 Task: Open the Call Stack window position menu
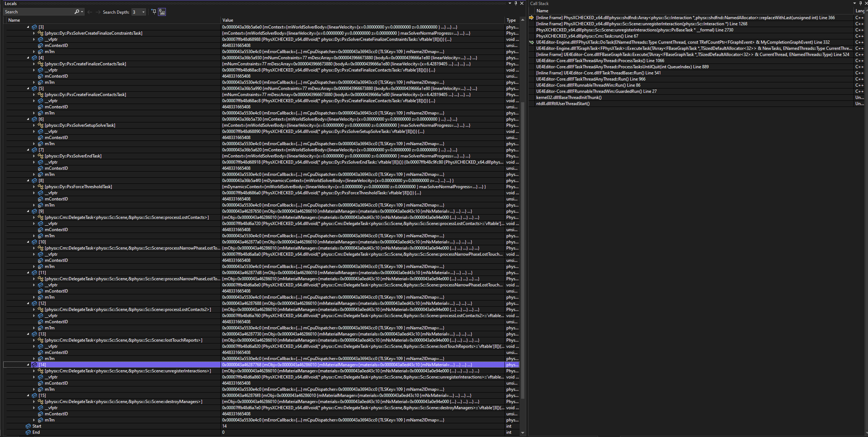click(x=854, y=3)
